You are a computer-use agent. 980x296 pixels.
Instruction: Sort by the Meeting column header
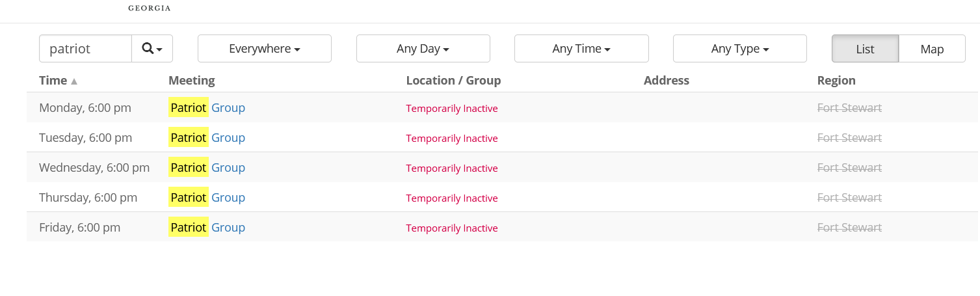pyautogui.click(x=191, y=81)
